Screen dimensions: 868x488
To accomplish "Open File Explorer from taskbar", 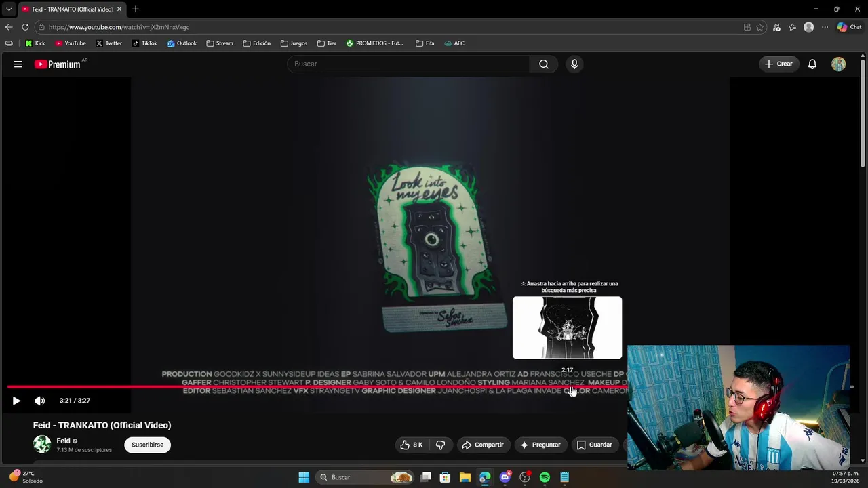I will [465, 477].
